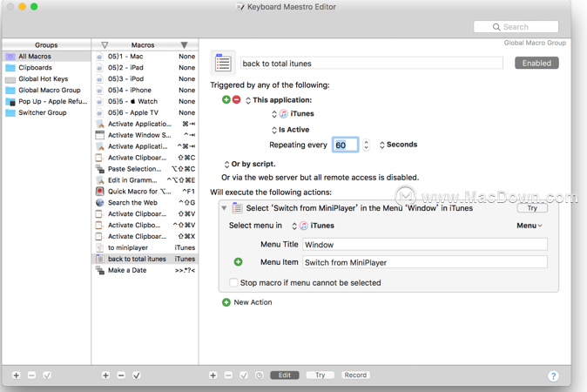The width and height of the screenshot is (587, 392).
Task: Remove macro group with minus button
Action: pyautogui.click(x=32, y=375)
